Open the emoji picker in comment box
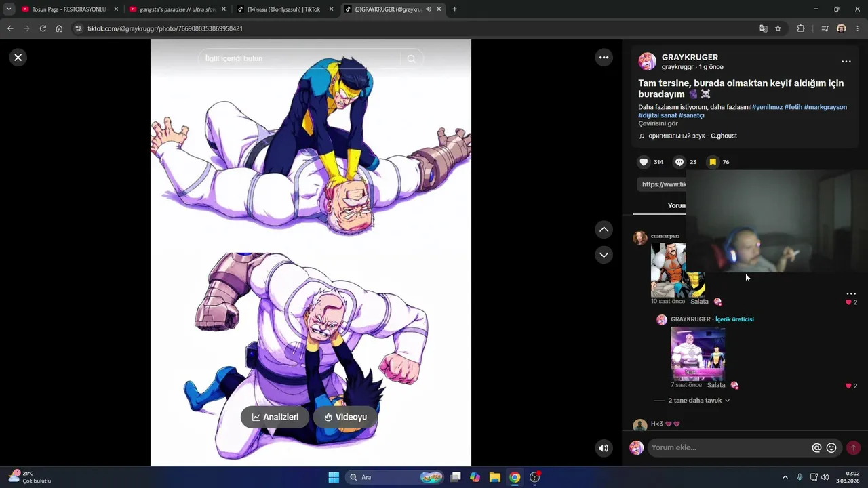The width and height of the screenshot is (868, 488). click(831, 448)
